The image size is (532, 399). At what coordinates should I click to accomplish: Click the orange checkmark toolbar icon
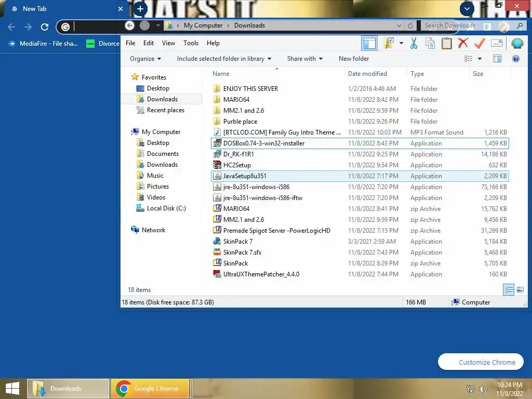[480, 44]
